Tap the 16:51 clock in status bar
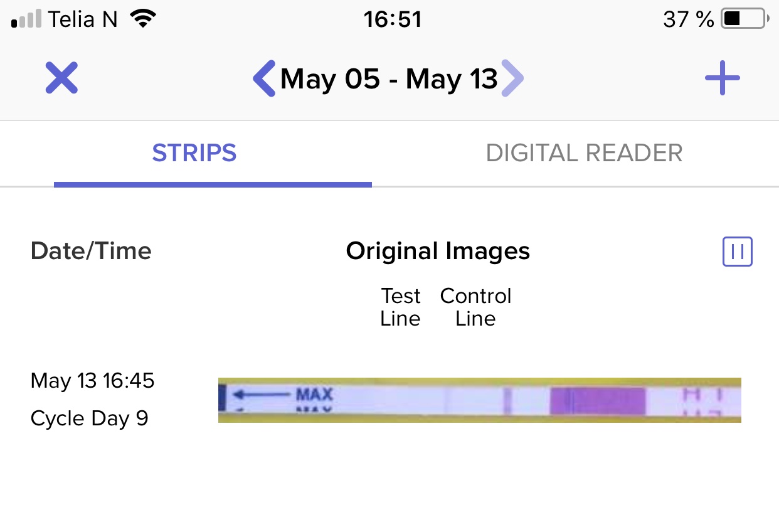The image size is (779, 532). click(x=392, y=19)
